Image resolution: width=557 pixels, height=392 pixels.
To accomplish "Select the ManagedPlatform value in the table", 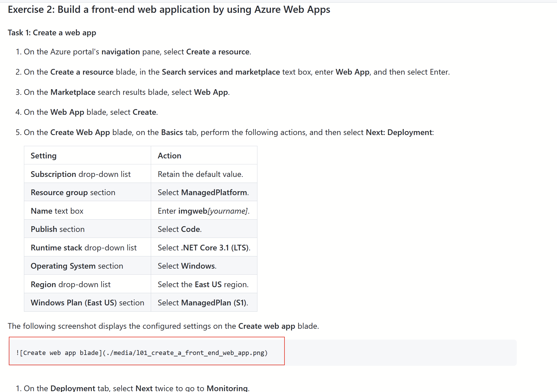I will 203,192.
